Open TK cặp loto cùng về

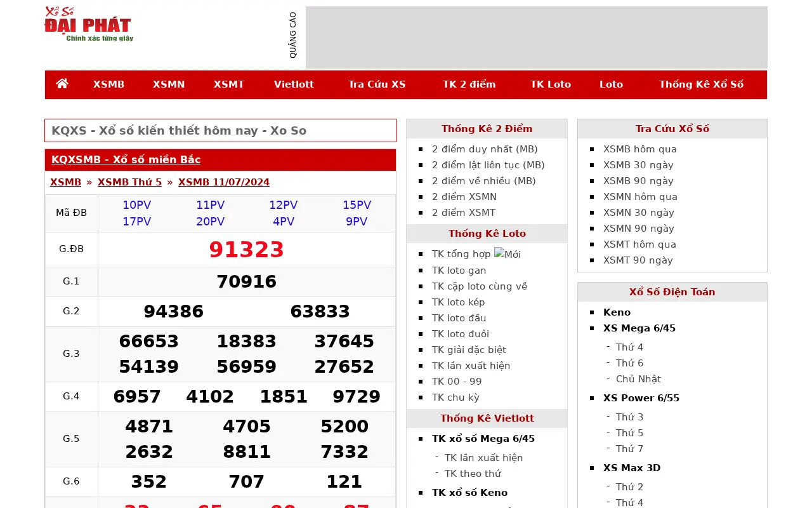tap(480, 286)
